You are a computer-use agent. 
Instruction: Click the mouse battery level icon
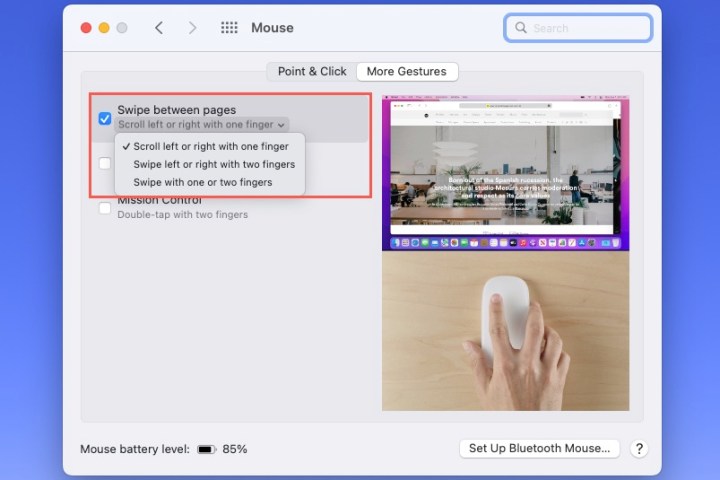click(x=206, y=449)
